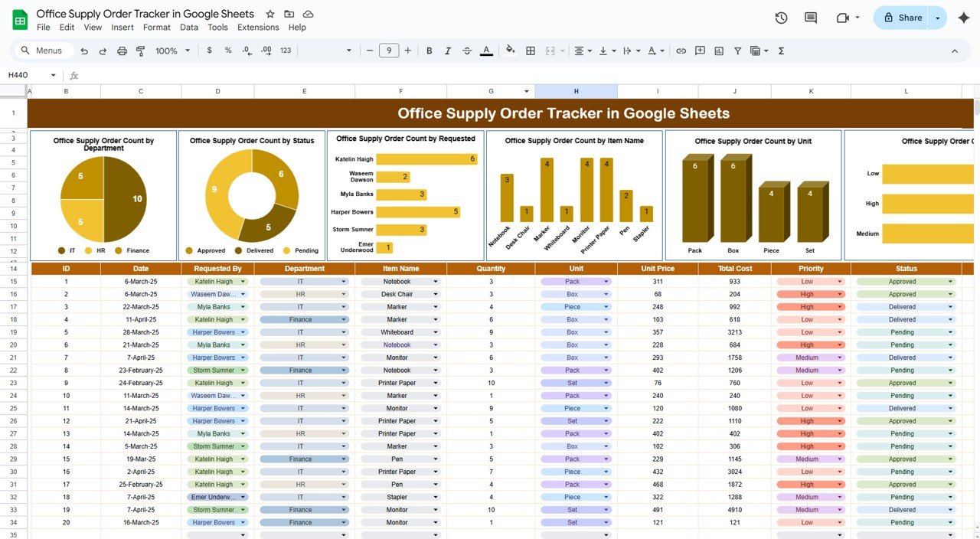Image resolution: width=980 pixels, height=539 pixels.
Task: Click the move to folder icon
Action: (289, 15)
